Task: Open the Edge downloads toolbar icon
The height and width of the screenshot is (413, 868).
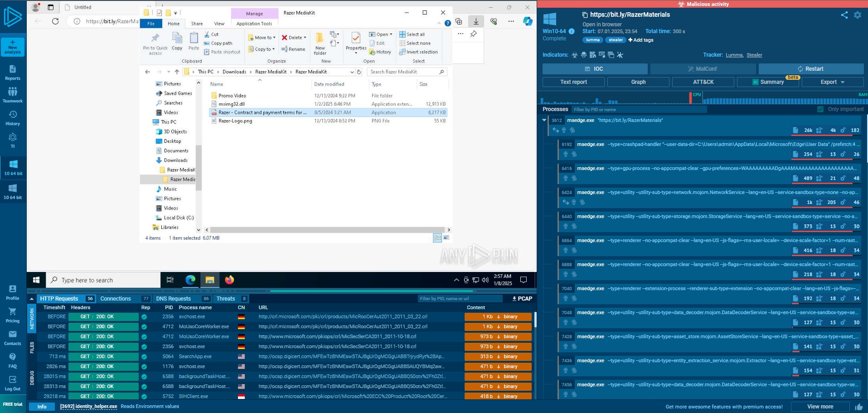Action: (476, 21)
